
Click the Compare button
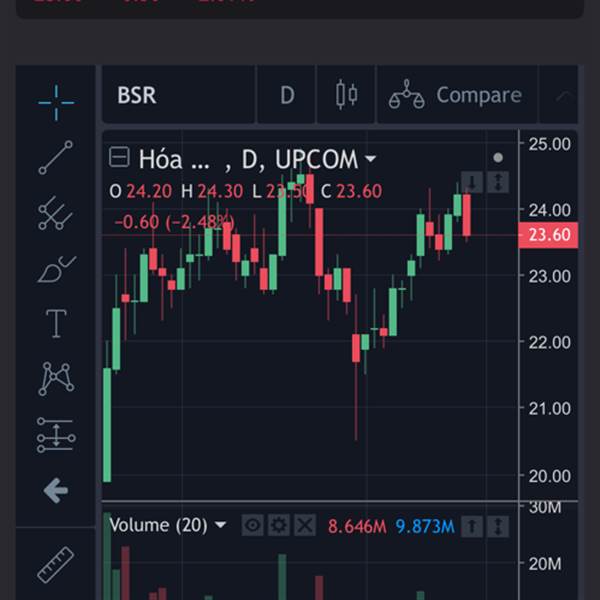coord(457,95)
